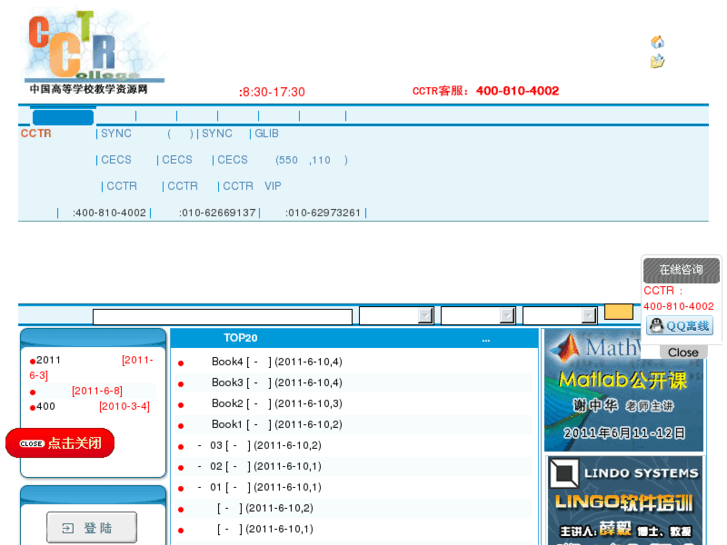Viewport: 727px width, 545px height.
Task: Focus the search keyword input field
Action: coord(223,317)
